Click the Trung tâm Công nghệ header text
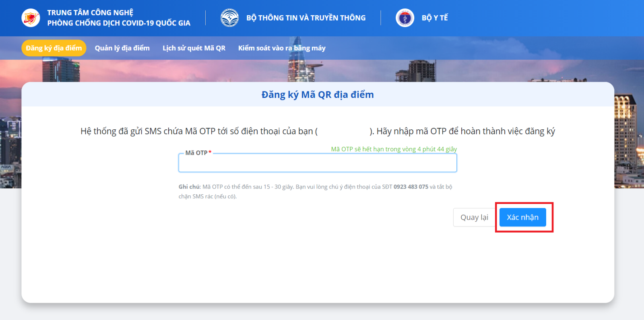The height and width of the screenshot is (320, 644). (119, 18)
